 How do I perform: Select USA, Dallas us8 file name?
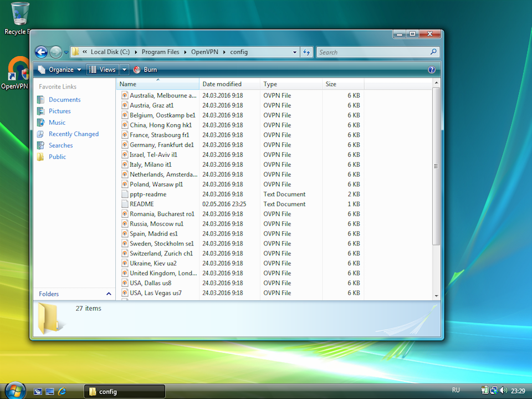pyautogui.click(x=150, y=283)
